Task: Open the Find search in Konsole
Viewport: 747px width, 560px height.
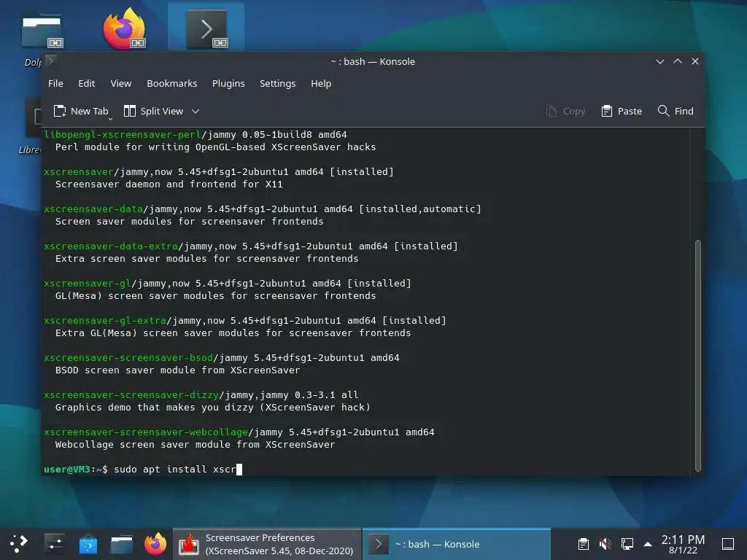Action: [675, 111]
